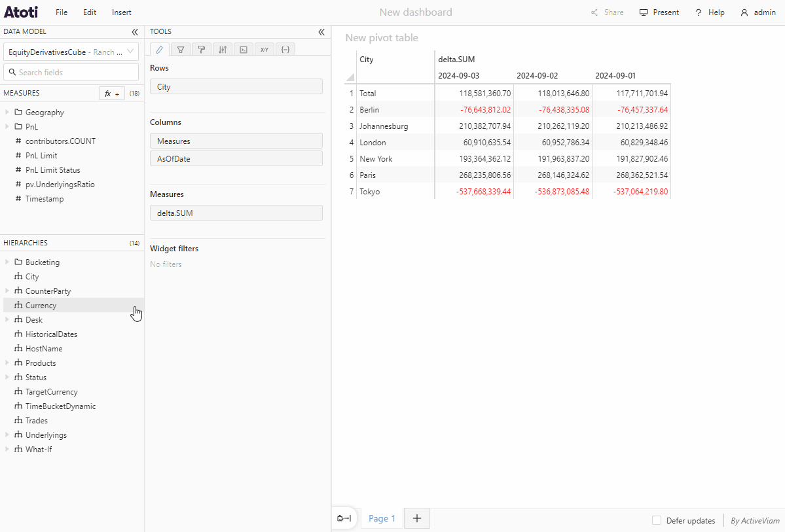785x532 pixels.
Task: Open the content editor pencil tab
Action: pyautogui.click(x=160, y=50)
